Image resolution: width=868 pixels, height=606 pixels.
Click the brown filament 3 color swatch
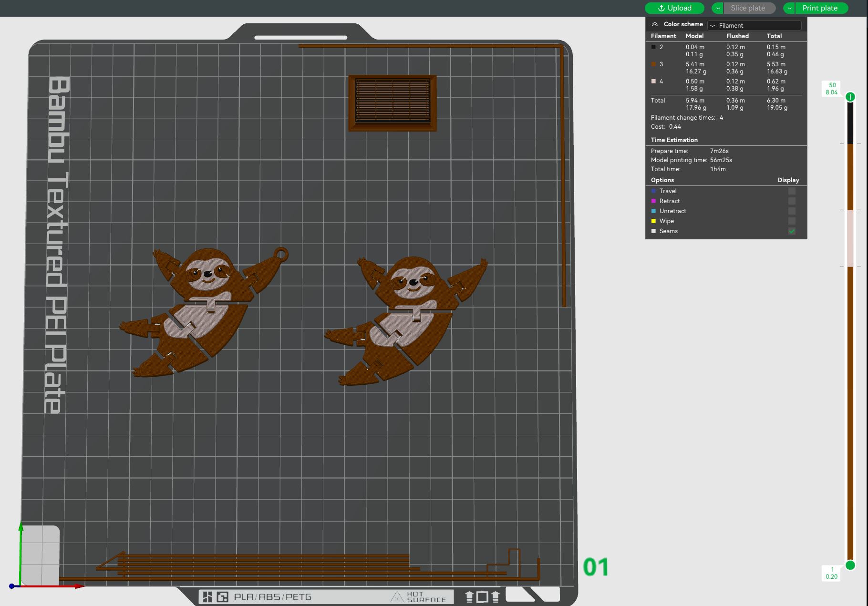tap(653, 64)
